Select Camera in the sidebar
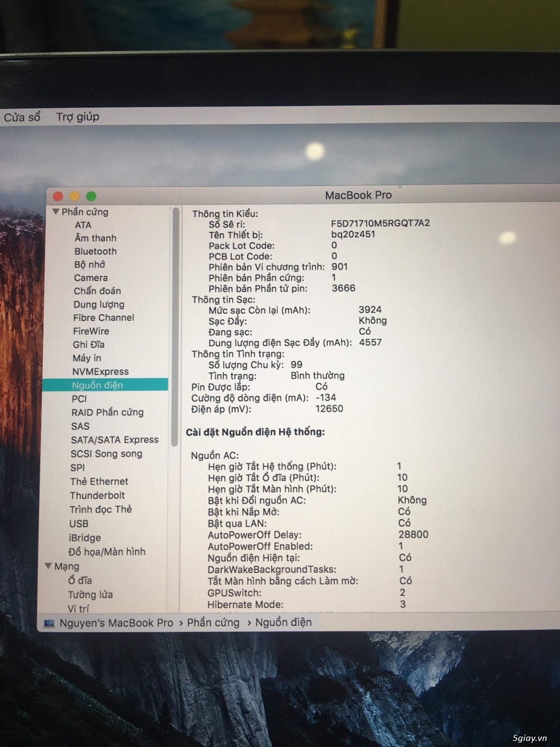This screenshot has width=560, height=747. [91, 277]
